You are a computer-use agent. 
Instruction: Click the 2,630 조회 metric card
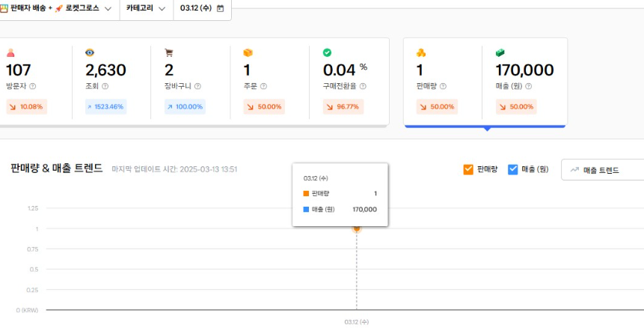pyautogui.click(x=111, y=81)
